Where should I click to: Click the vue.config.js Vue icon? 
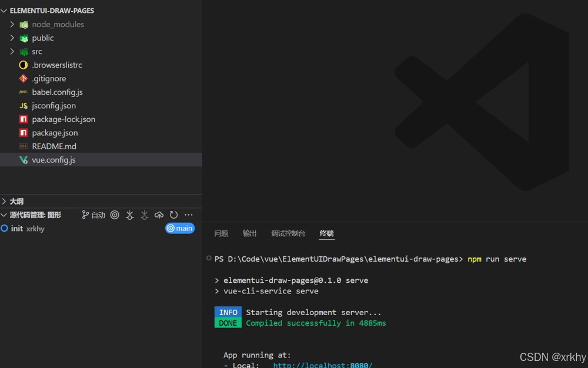point(24,160)
